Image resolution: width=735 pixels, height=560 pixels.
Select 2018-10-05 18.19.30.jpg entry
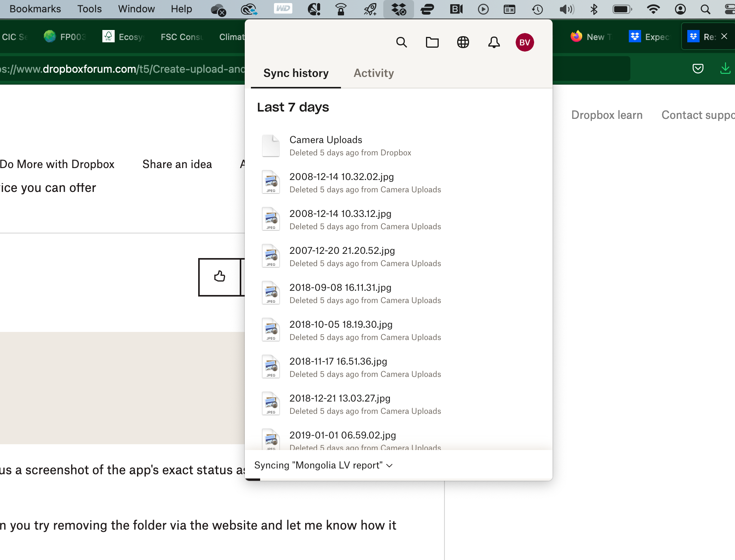click(398, 330)
